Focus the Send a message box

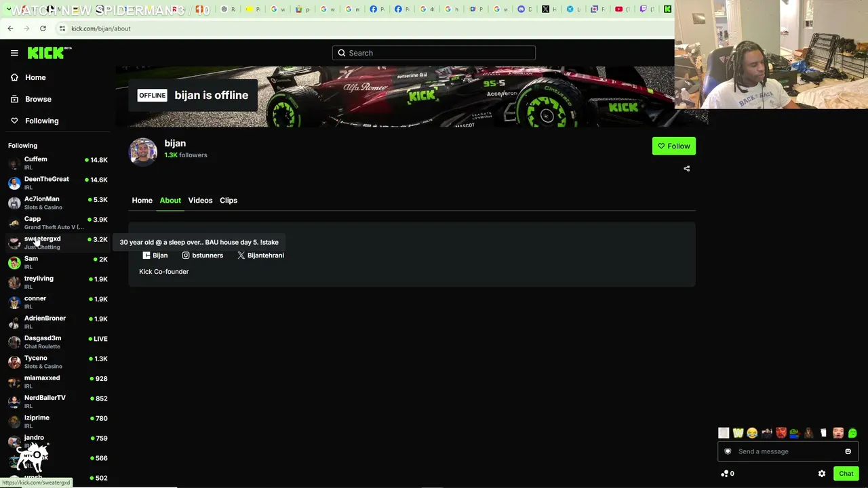788,451
